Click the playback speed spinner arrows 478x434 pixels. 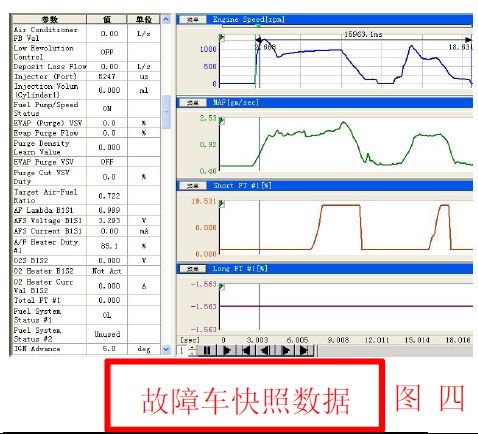point(193,350)
